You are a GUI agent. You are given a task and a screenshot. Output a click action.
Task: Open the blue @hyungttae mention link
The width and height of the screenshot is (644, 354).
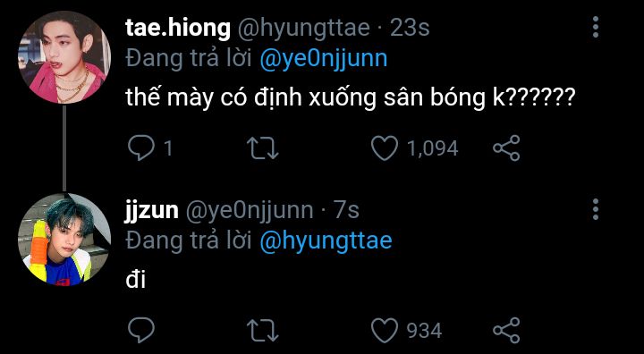click(326, 241)
